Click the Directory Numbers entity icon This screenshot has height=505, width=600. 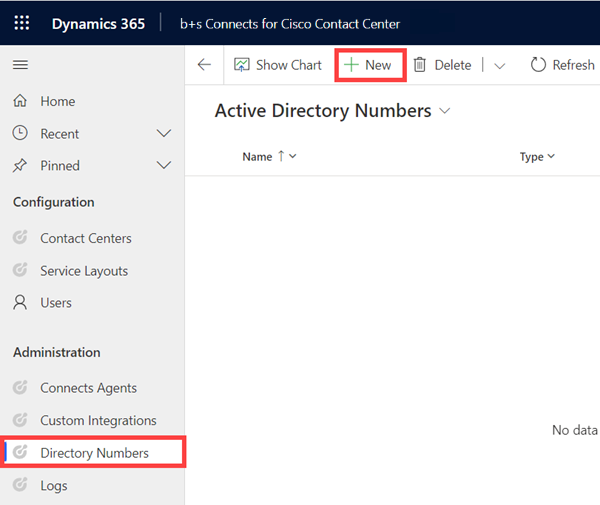click(20, 452)
